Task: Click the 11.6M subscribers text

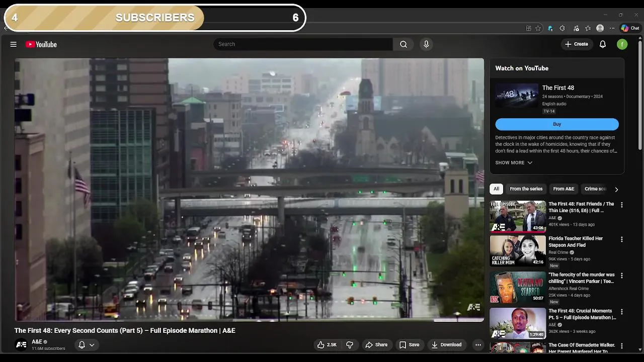Action: tap(48, 348)
